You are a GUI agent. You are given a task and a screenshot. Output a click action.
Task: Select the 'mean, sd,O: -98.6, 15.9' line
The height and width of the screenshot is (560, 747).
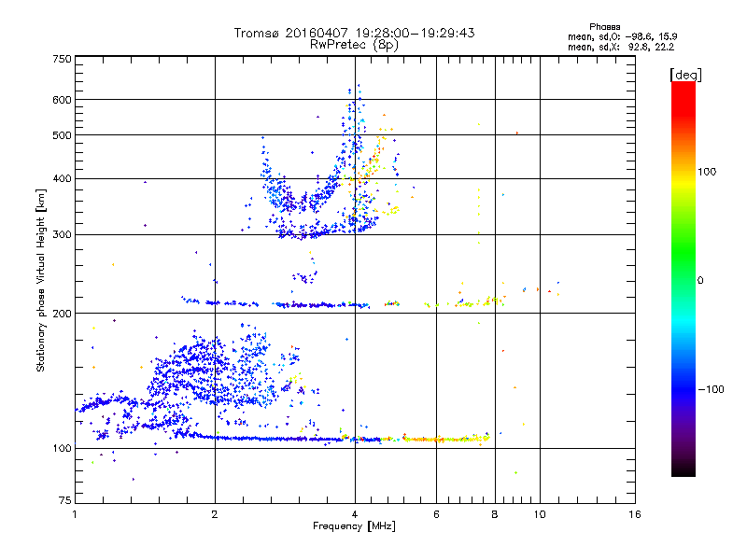click(x=622, y=36)
